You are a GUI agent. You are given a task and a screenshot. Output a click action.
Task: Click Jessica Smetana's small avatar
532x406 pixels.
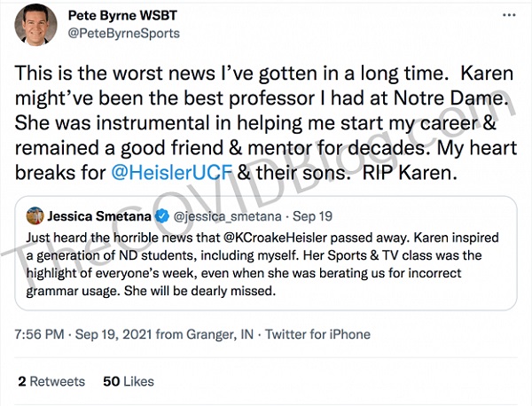[x=35, y=215]
